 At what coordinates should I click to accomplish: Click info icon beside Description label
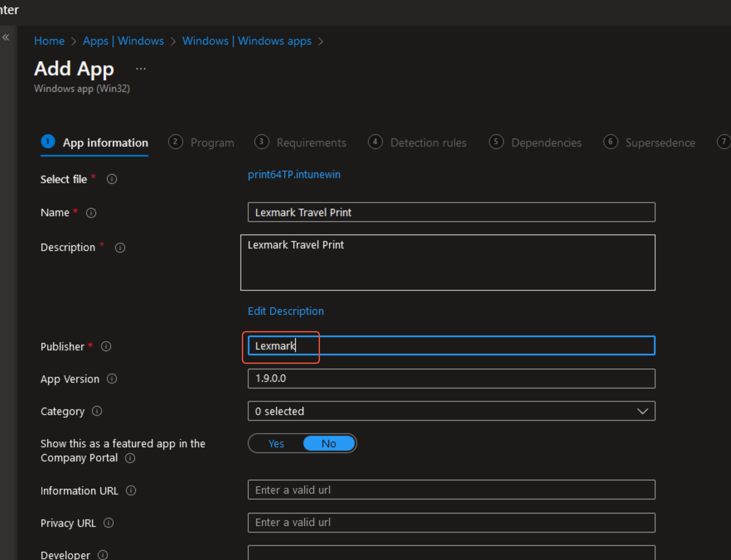120,248
